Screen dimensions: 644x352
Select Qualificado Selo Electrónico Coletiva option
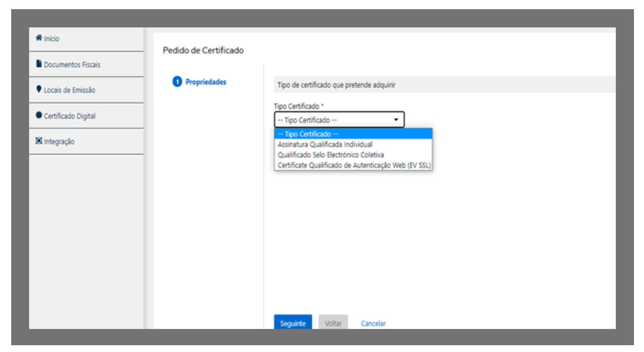[x=330, y=155]
